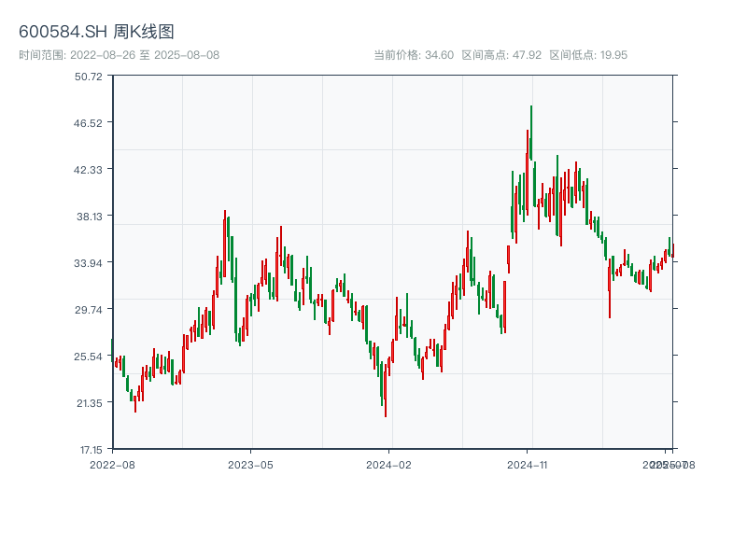Click the lowest candlestick near early 2024
This screenshot has height=560, width=747.
point(386,397)
